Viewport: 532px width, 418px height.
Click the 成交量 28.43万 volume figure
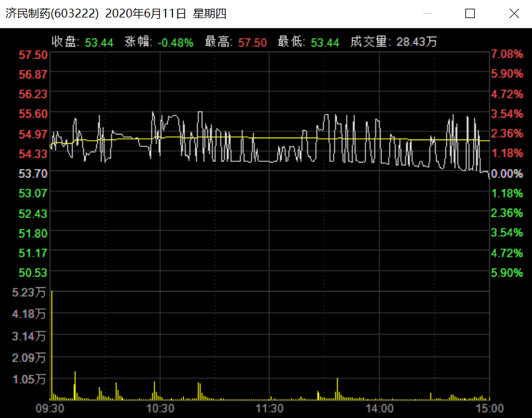[x=416, y=42]
